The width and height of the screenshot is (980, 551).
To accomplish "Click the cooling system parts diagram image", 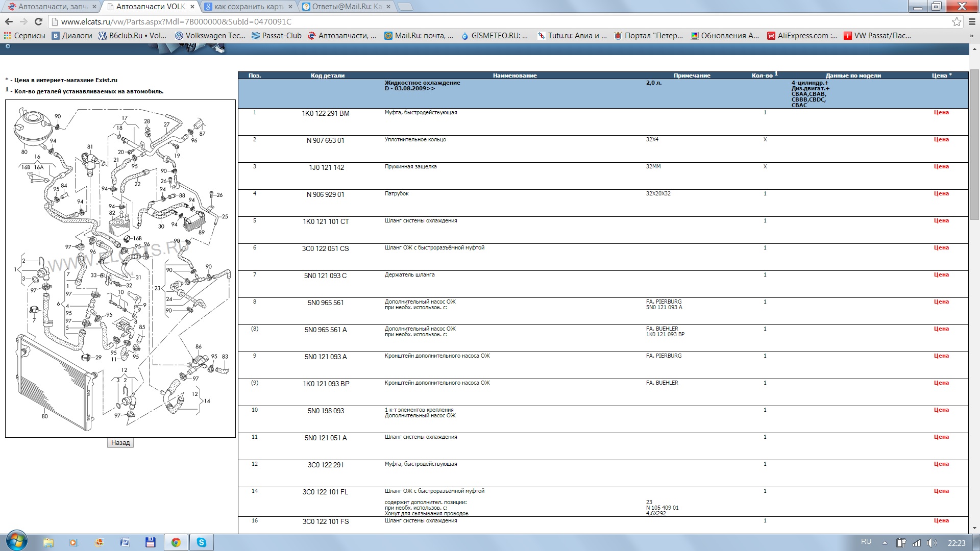I will [x=120, y=268].
